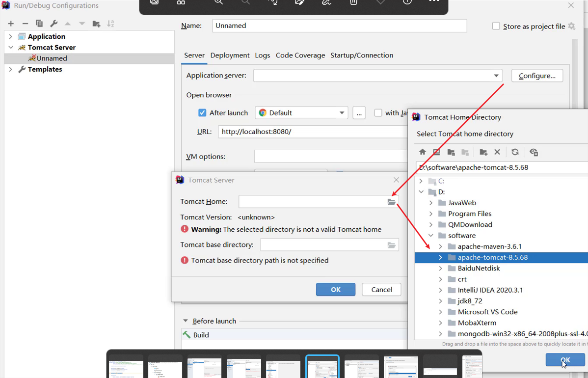Click greyed module directory icon in chooser
Screen dimensions: 588x378
(465, 152)
